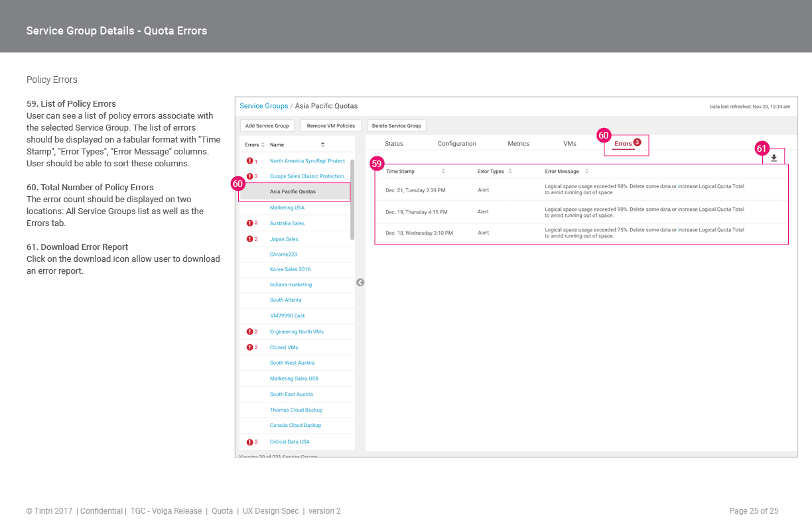812x525 pixels.
Task: Click the service groups list scrollbar
Action: 352,199
